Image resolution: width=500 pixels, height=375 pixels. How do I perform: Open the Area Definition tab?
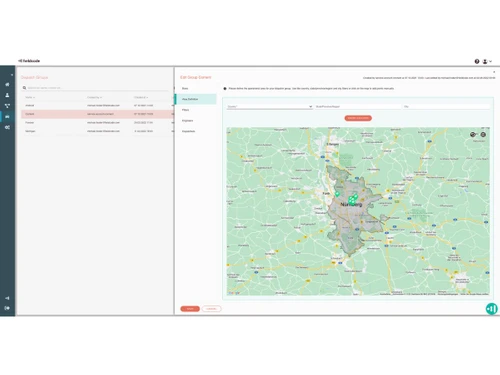pos(196,99)
